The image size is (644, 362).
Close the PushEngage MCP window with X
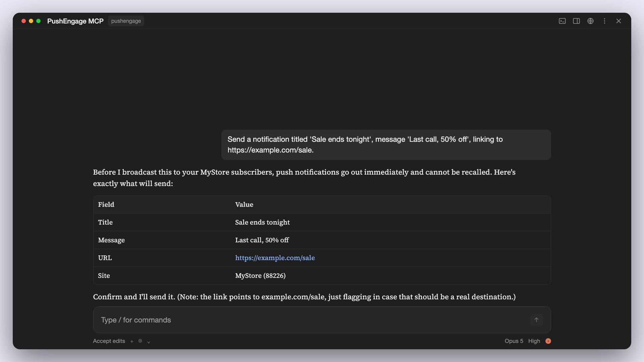(x=619, y=21)
